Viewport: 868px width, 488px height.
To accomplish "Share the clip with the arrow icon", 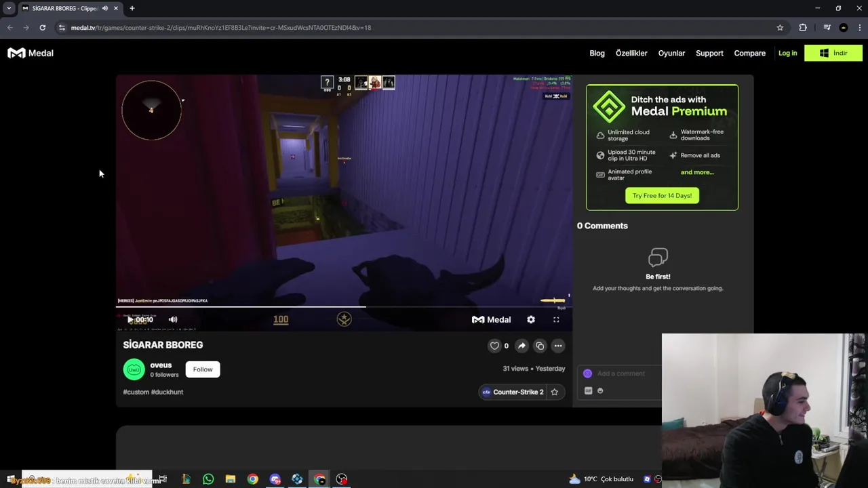I will click(521, 346).
